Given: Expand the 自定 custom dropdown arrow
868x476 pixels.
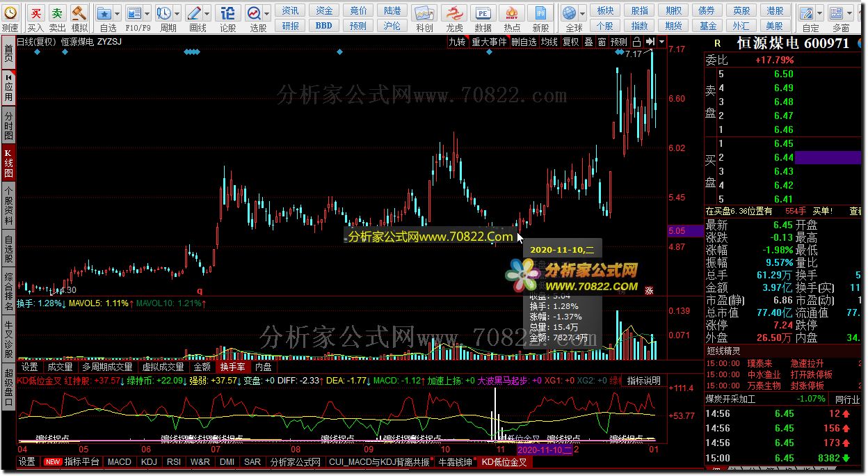Looking at the screenshot, I should [820, 13].
